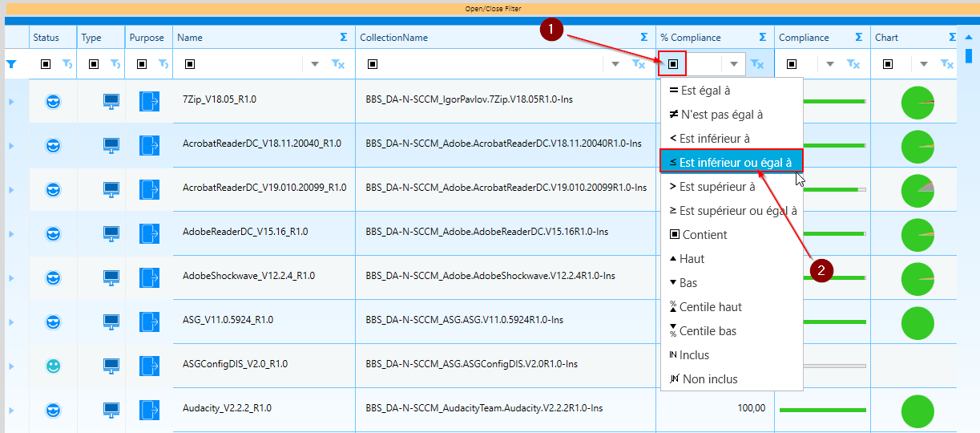Open the filter operator selector for Type
The height and width of the screenshot is (433, 980).
pos(94,64)
